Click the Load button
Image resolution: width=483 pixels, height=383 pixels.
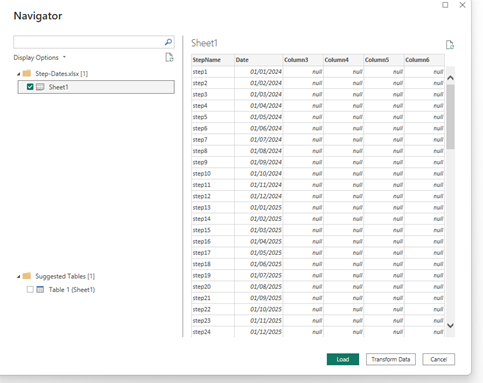pyautogui.click(x=343, y=359)
